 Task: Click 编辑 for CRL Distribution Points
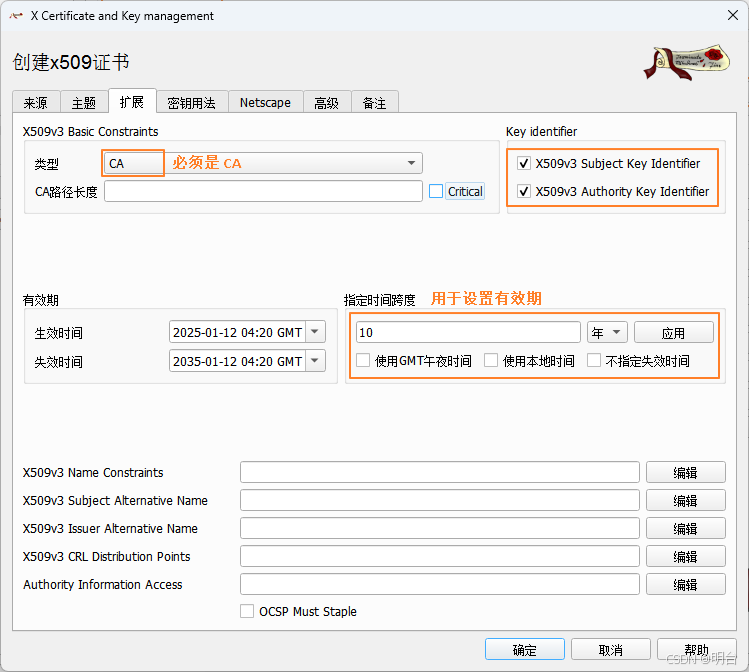(x=686, y=556)
